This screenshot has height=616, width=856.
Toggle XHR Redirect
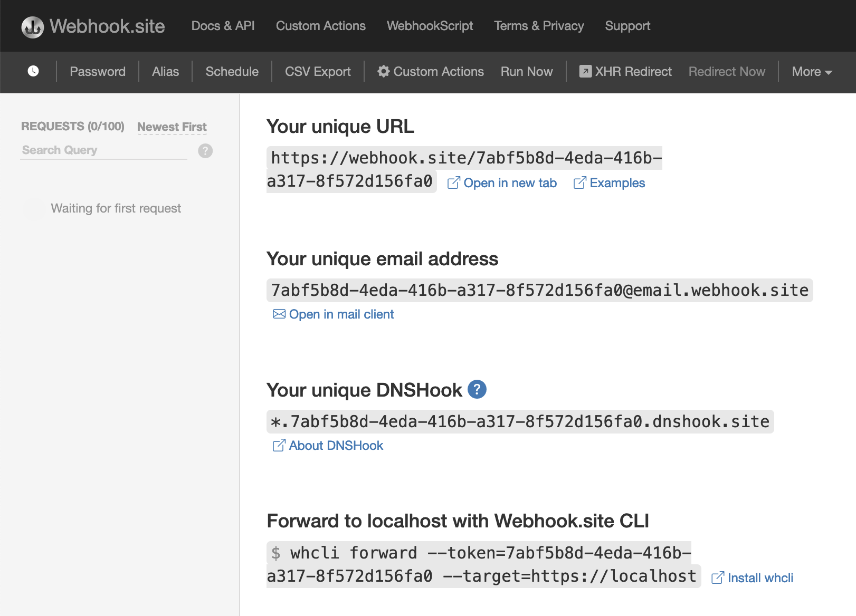click(633, 72)
